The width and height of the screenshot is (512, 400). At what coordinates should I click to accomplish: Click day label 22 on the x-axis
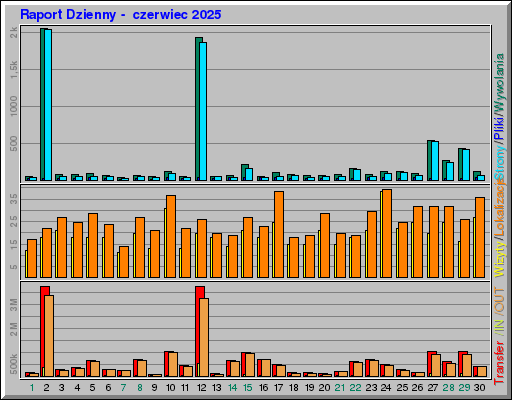[x=355, y=388]
